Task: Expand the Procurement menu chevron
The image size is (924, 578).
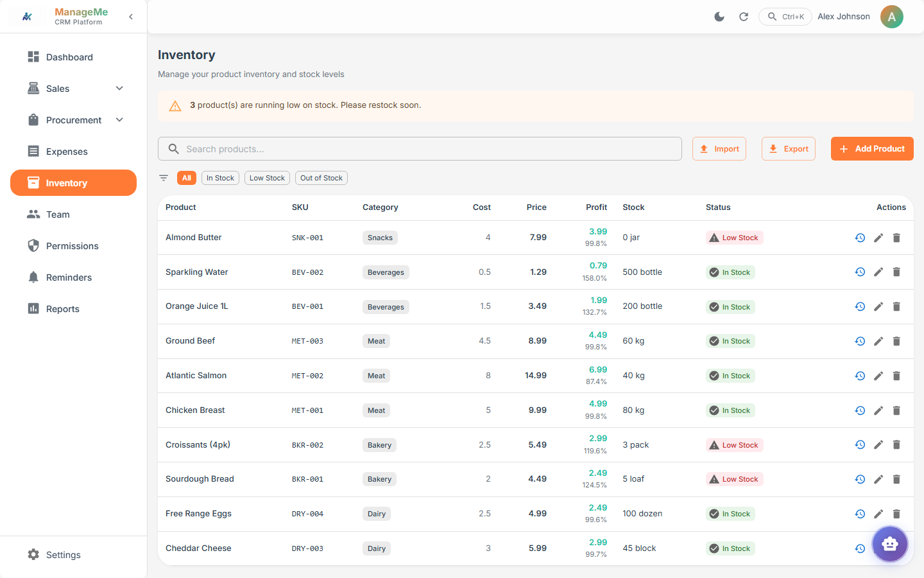Action: (119, 119)
